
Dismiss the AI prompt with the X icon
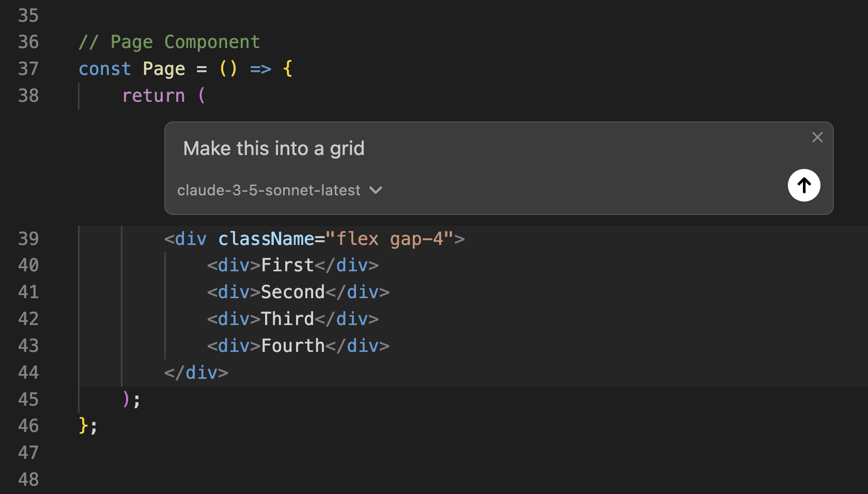817,137
